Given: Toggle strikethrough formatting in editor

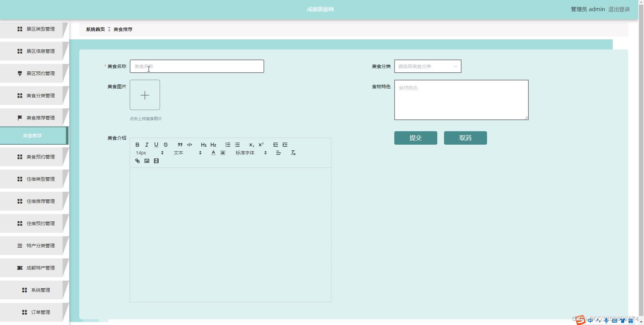Looking at the screenshot, I should [x=165, y=145].
